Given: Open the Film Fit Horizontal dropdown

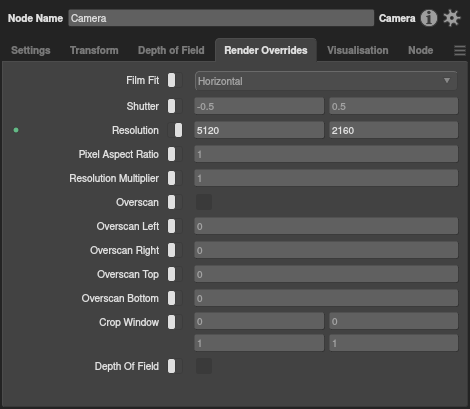Looking at the screenshot, I should click(326, 81).
